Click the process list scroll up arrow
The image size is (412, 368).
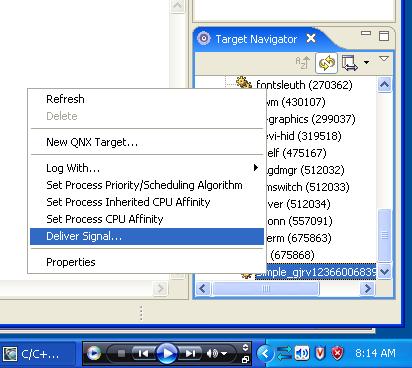tap(384, 85)
